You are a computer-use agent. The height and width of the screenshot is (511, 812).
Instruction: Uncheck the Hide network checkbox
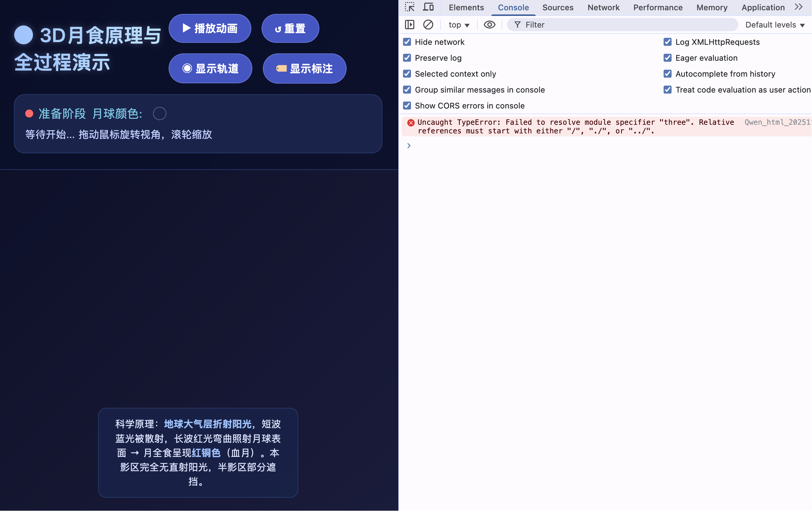coord(407,42)
